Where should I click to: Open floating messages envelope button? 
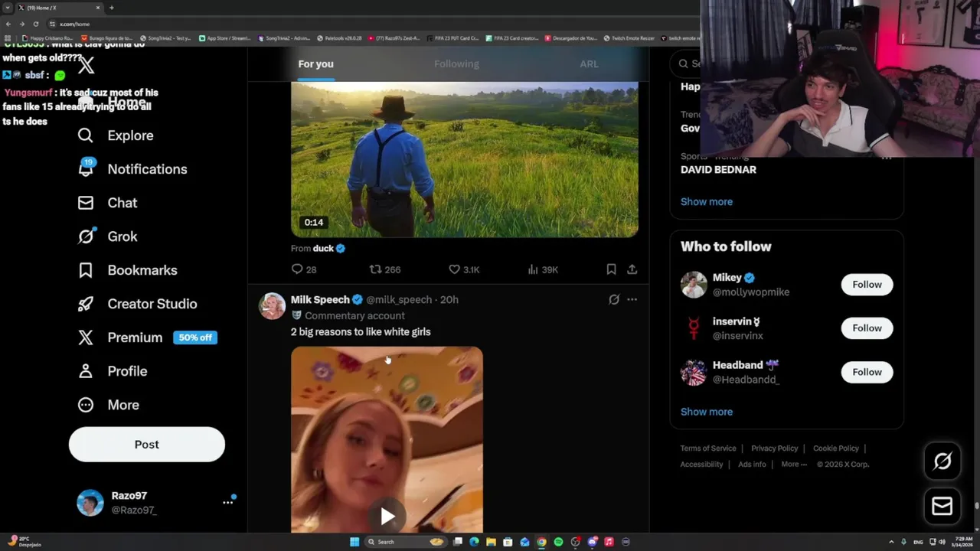coord(942,506)
